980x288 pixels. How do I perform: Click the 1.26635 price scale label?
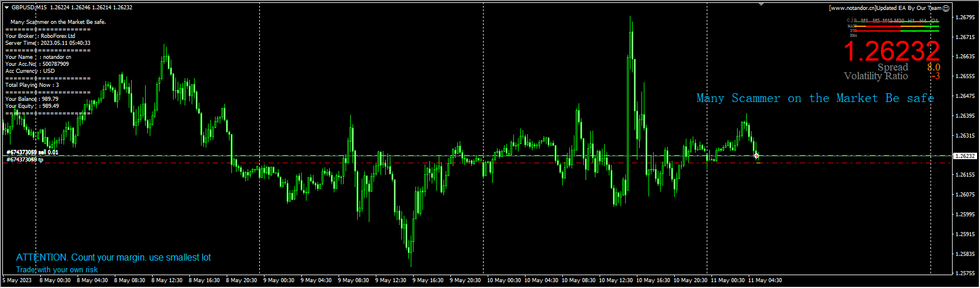965,57
